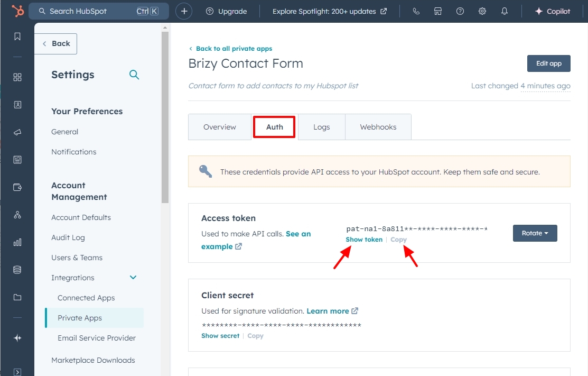Open Automation workflow icon in left rail

tap(17, 215)
